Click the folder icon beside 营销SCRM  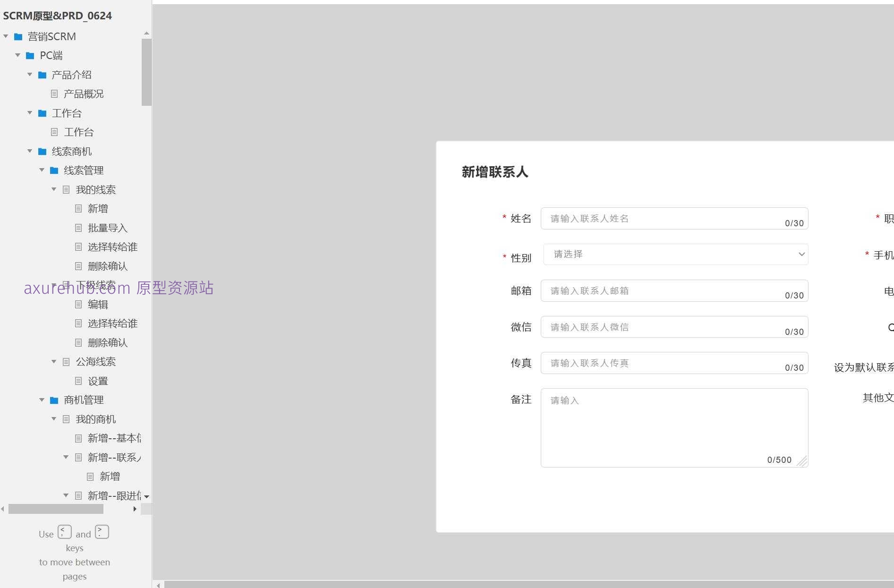coord(17,36)
